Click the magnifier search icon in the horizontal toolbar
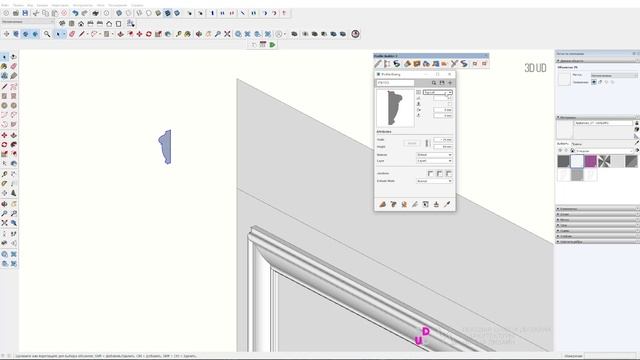This screenshot has width=640, height=360. 47,34
